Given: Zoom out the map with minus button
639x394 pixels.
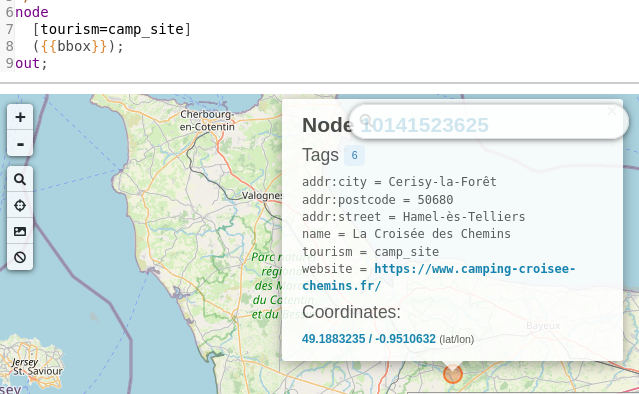Looking at the screenshot, I should pos(20,143).
